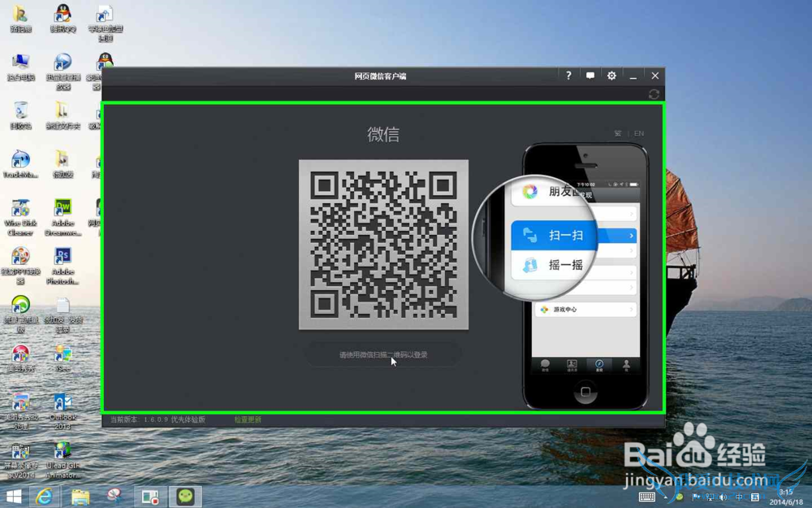This screenshot has height=508, width=812.
Task: Select the Wise Disk Cleaner desktop icon
Action: point(21,217)
